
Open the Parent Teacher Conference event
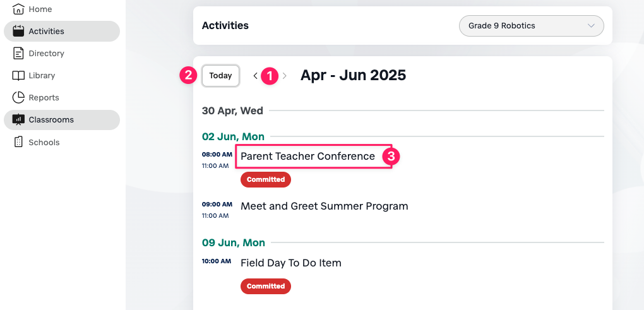307,156
